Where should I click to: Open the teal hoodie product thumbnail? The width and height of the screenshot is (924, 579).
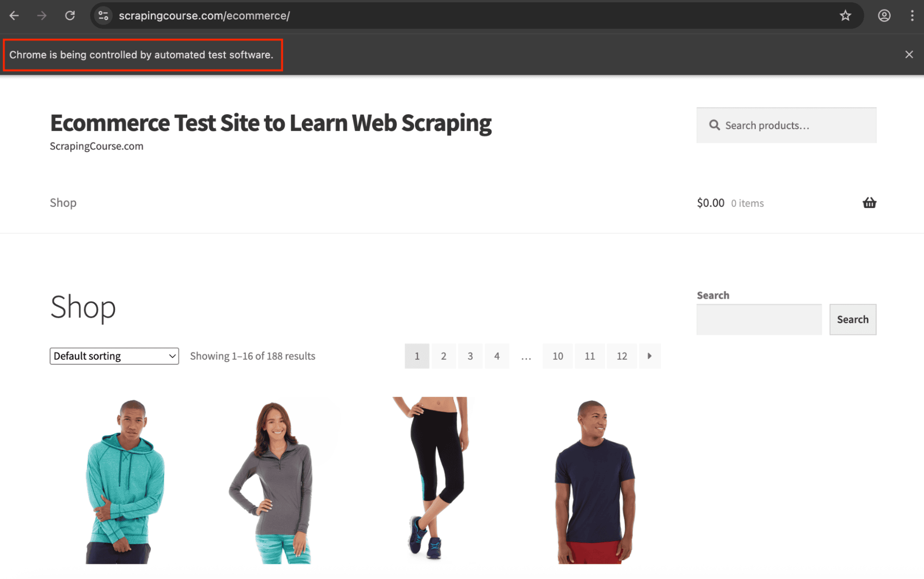pyautogui.click(x=125, y=481)
